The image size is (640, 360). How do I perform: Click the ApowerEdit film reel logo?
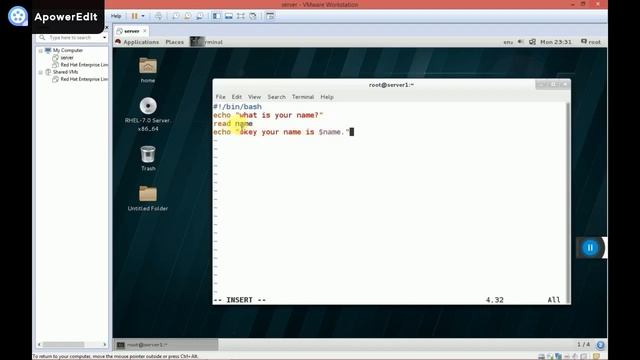18,16
